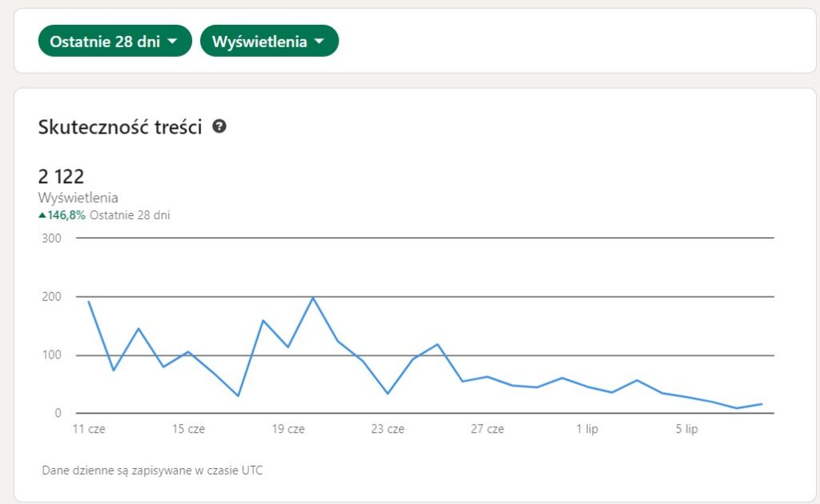
Task: Click the Skuteczność treści heading
Action: coord(120,126)
